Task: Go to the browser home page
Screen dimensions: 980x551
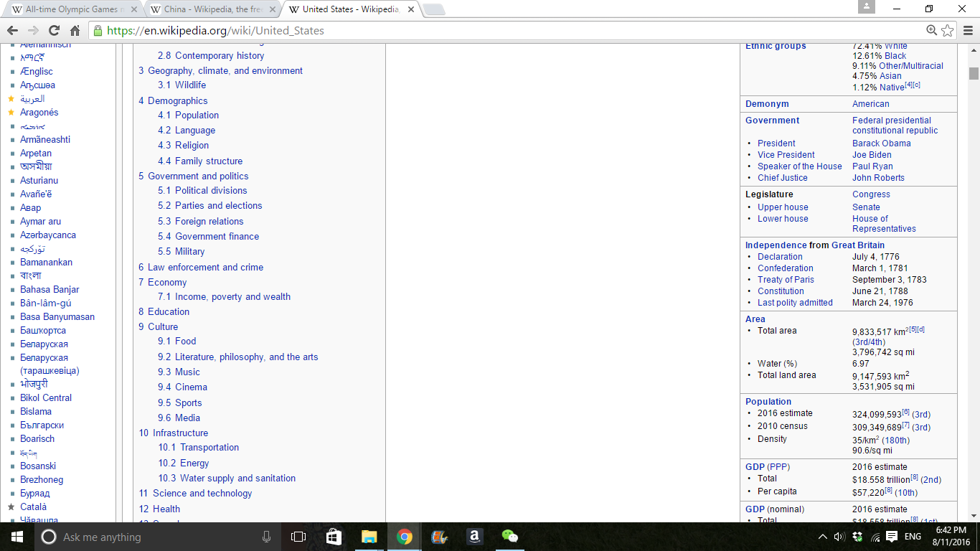Action: pyautogui.click(x=75, y=31)
